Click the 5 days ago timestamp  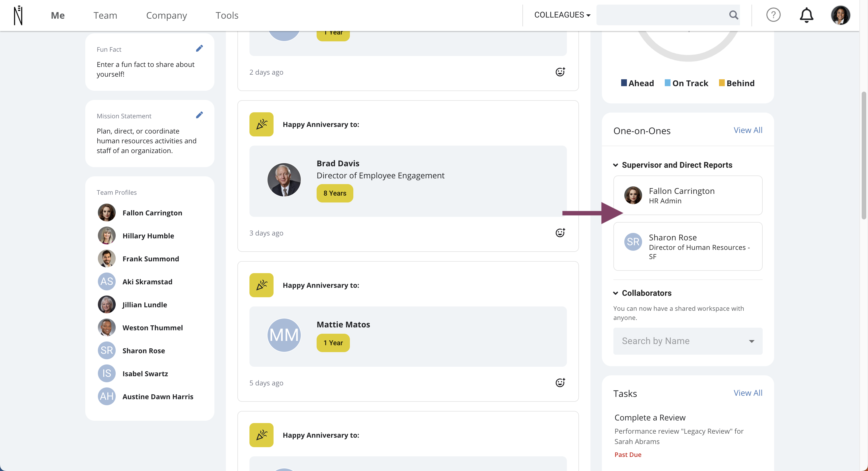click(266, 383)
